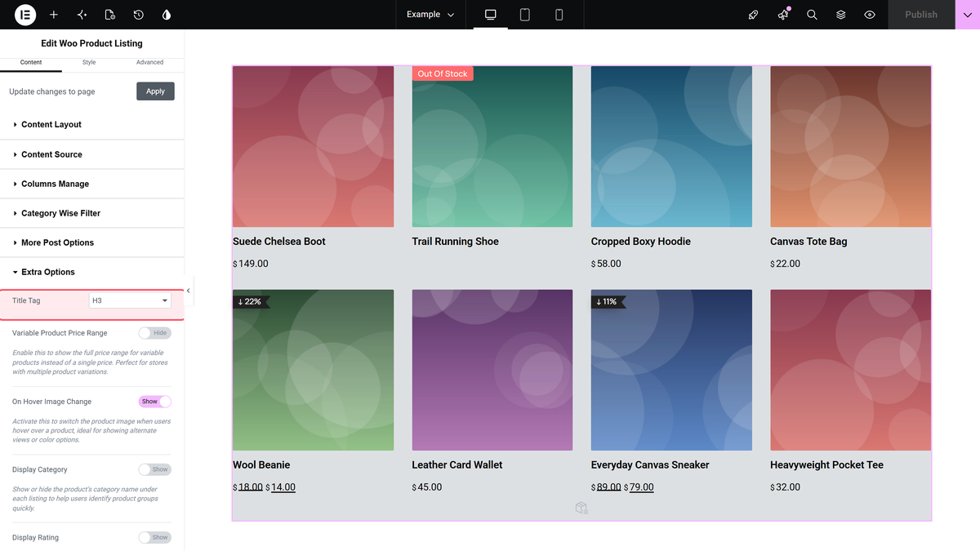Collapse the Extra Options section
Image resolution: width=980 pixels, height=551 pixels.
click(92, 272)
